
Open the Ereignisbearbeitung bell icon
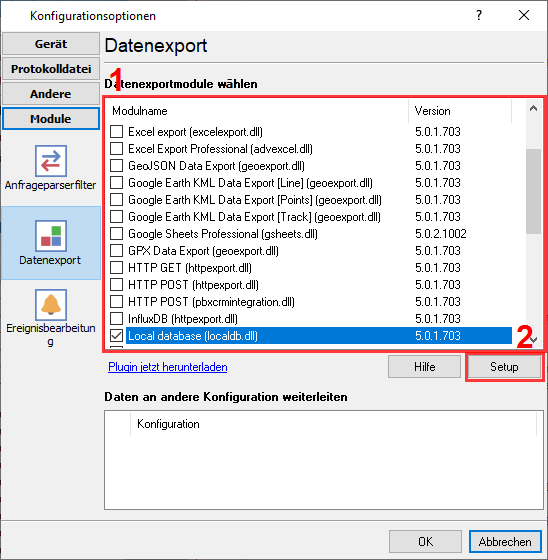click(51, 305)
